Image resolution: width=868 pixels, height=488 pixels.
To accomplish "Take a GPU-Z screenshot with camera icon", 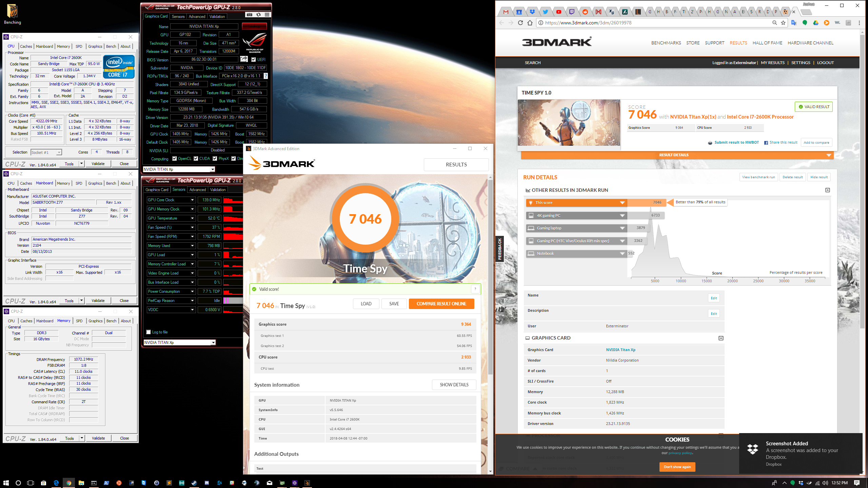I will [x=250, y=15].
